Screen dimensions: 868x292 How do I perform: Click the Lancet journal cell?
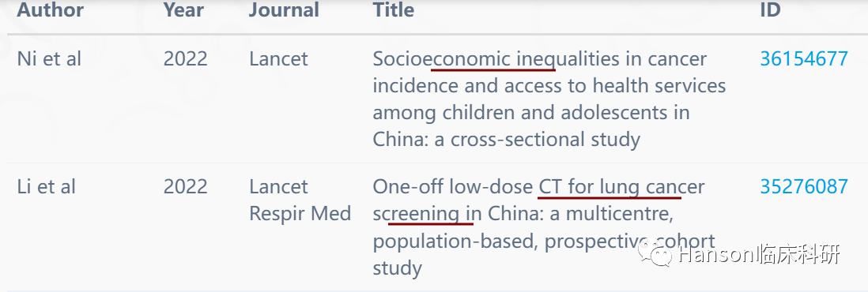(x=278, y=58)
